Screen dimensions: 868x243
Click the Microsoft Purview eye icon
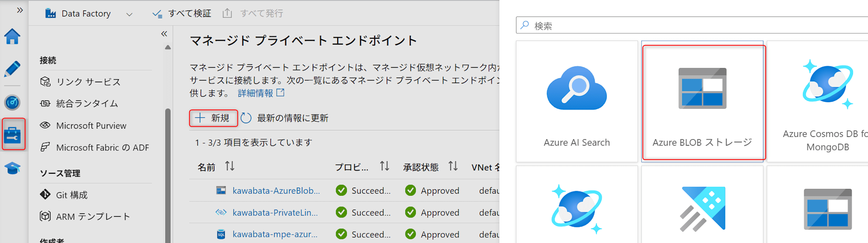click(45, 125)
